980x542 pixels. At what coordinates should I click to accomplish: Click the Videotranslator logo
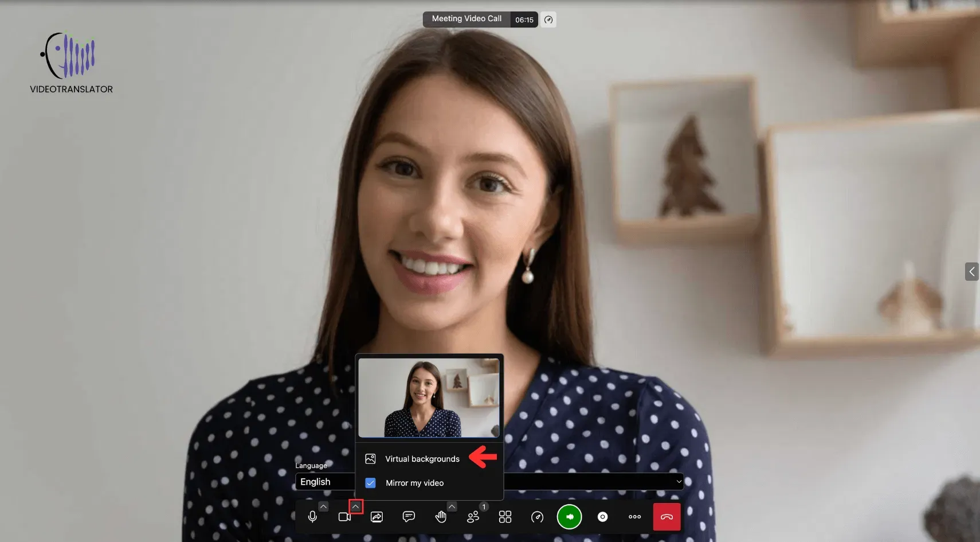coord(71,63)
